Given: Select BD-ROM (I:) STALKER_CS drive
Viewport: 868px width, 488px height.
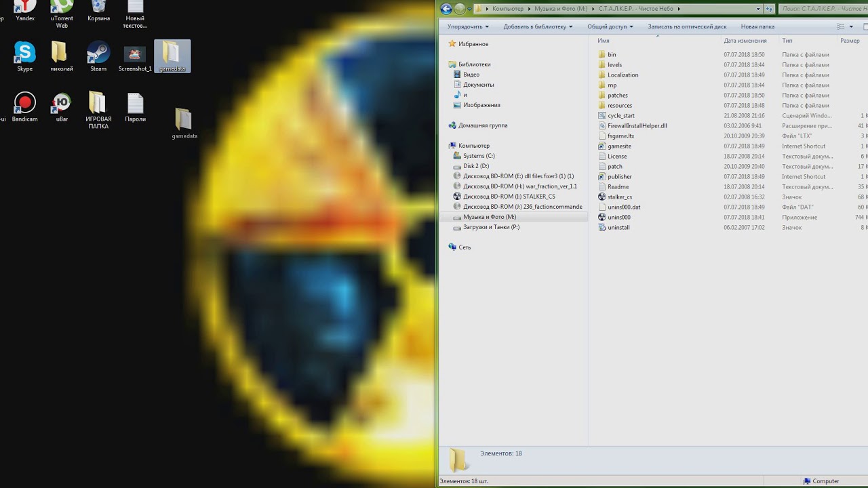Looking at the screenshot, I should (505, 197).
